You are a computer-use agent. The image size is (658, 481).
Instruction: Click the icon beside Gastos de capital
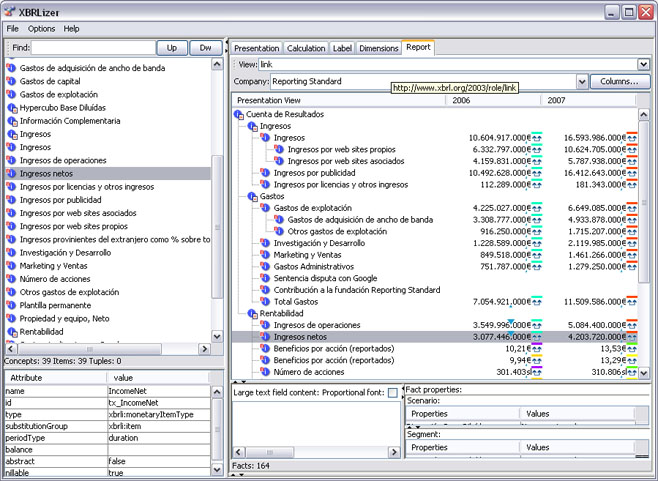11,81
